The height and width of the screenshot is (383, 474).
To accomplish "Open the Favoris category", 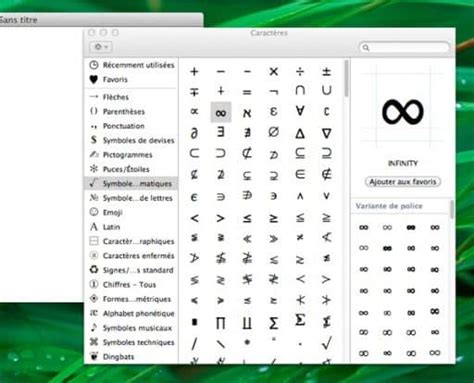I will coord(132,79).
